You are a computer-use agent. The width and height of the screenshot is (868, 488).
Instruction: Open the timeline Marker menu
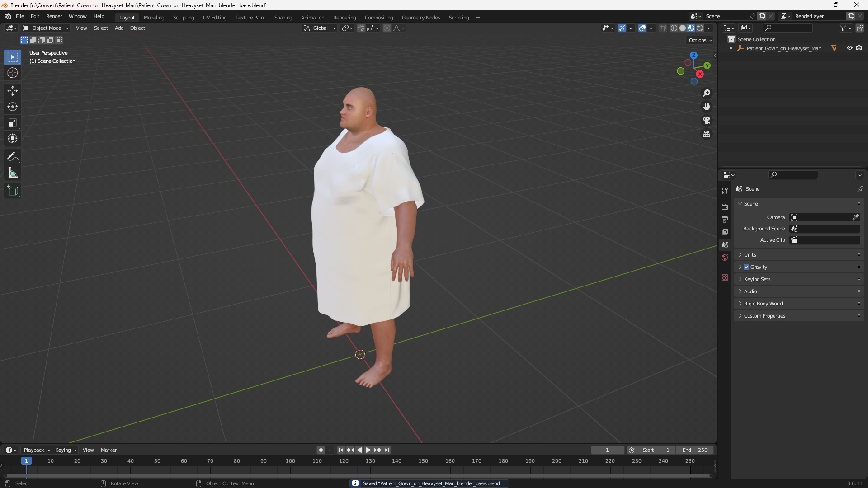[108, 450]
